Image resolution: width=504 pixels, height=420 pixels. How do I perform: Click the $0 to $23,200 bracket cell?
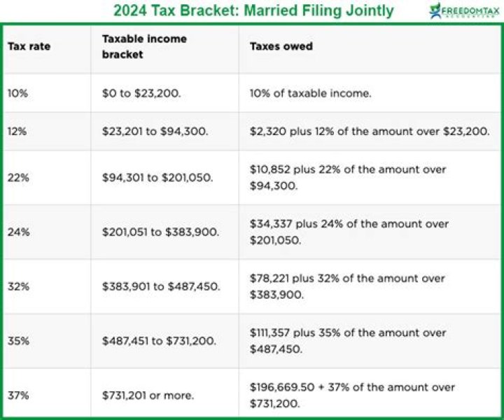[141, 93]
